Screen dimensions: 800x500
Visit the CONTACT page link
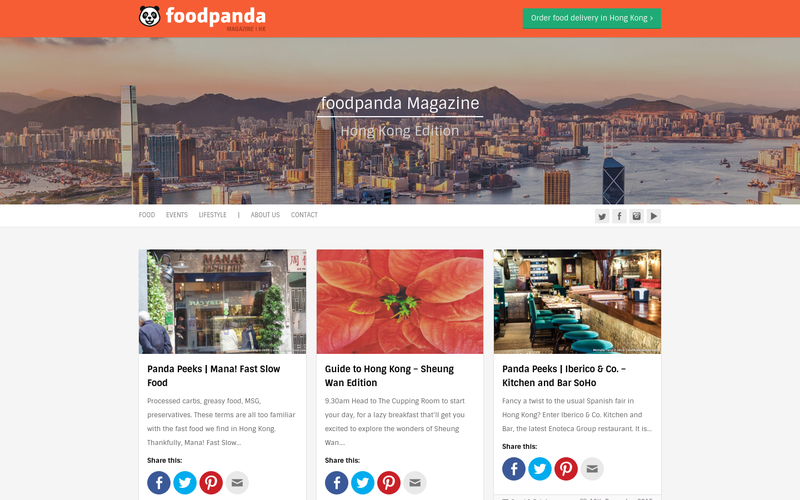[304, 215]
